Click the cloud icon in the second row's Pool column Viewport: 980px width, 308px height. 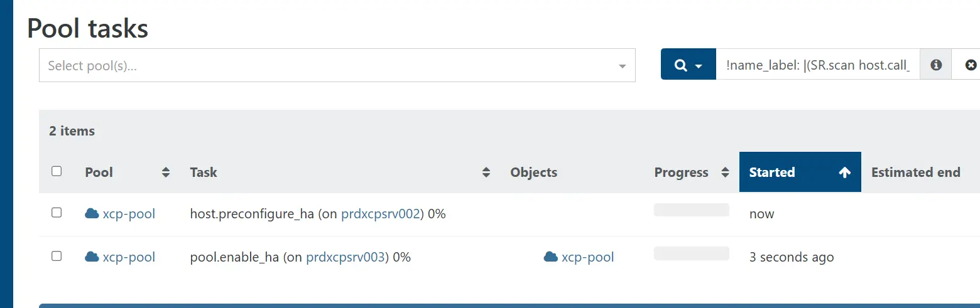click(x=92, y=257)
